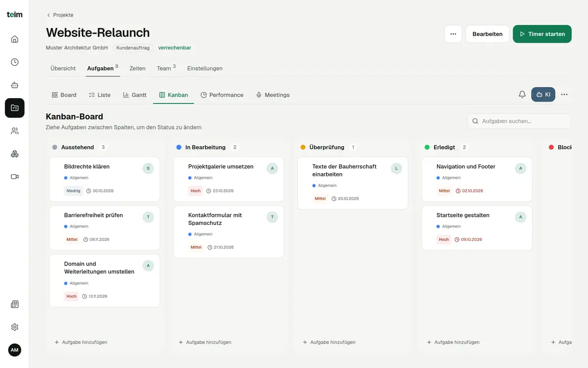Click assignee avatar T on Kontaktformular card

tap(272, 217)
